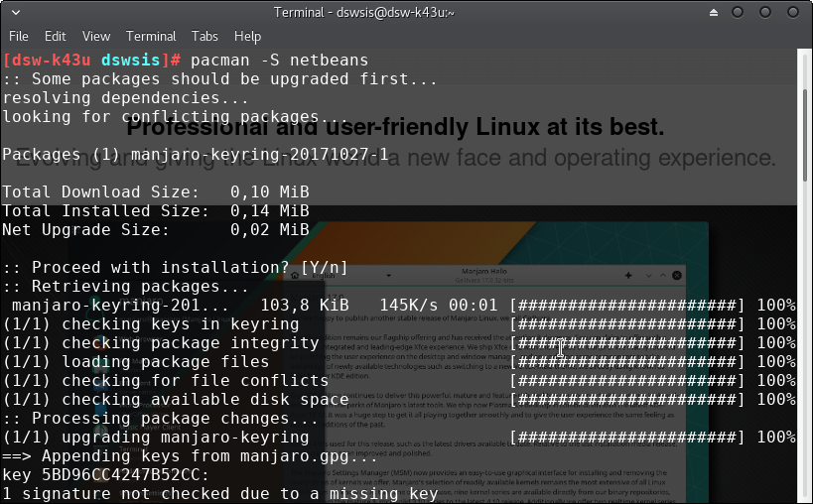The image size is (813, 504).
Task: Click the '1 signature not checked' message
Action: [x=219, y=493]
